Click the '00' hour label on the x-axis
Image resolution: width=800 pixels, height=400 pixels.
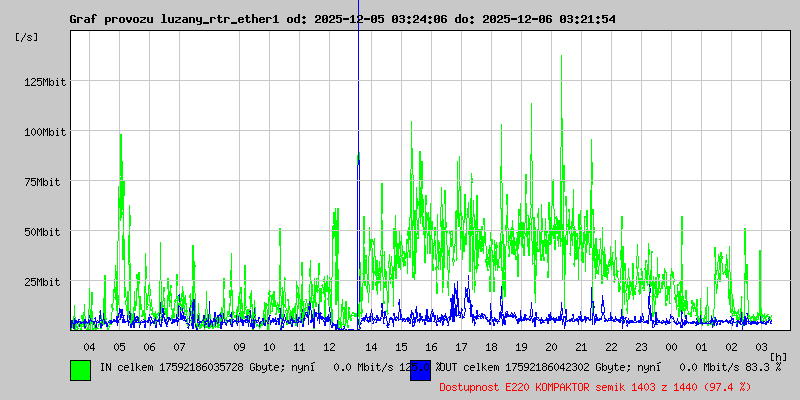click(x=671, y=347)
